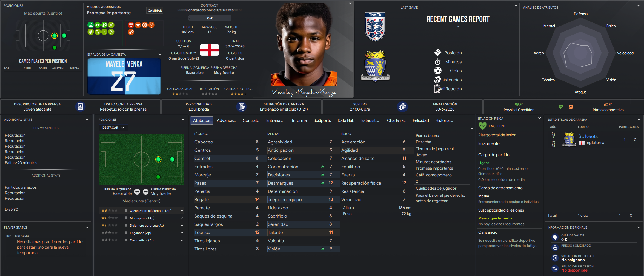
Task: Collapse the Situación física panel chevron
Action: click(539, 118)
